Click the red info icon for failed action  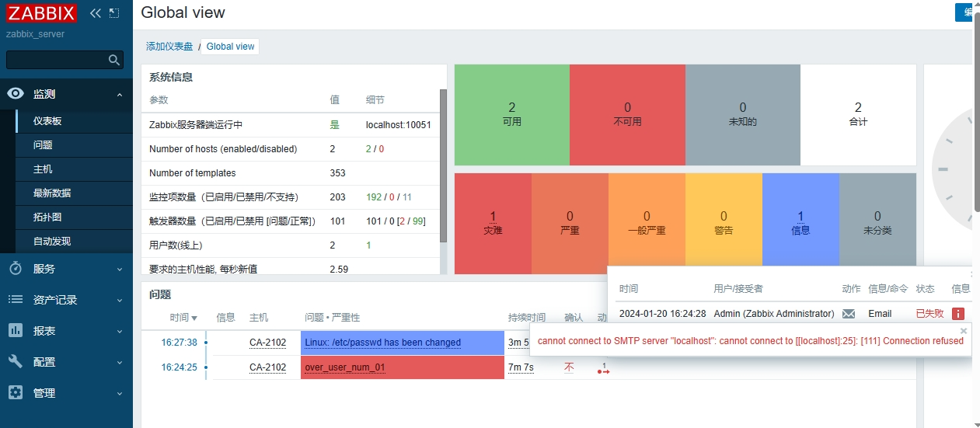click(x=958, y=314)
